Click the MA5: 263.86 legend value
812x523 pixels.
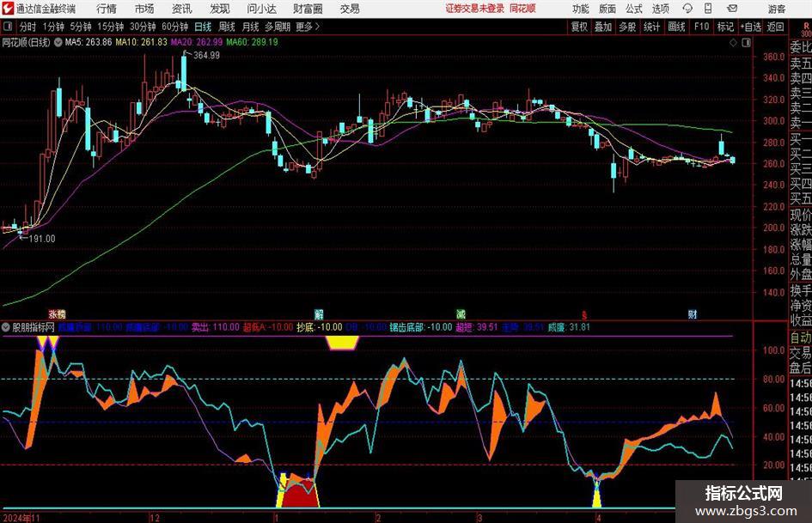[x=89, y=42]
